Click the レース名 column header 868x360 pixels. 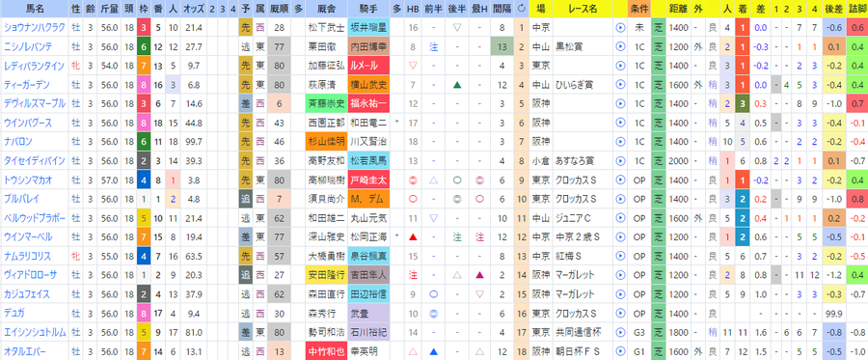pyautogui.click(x=583, y=9)
